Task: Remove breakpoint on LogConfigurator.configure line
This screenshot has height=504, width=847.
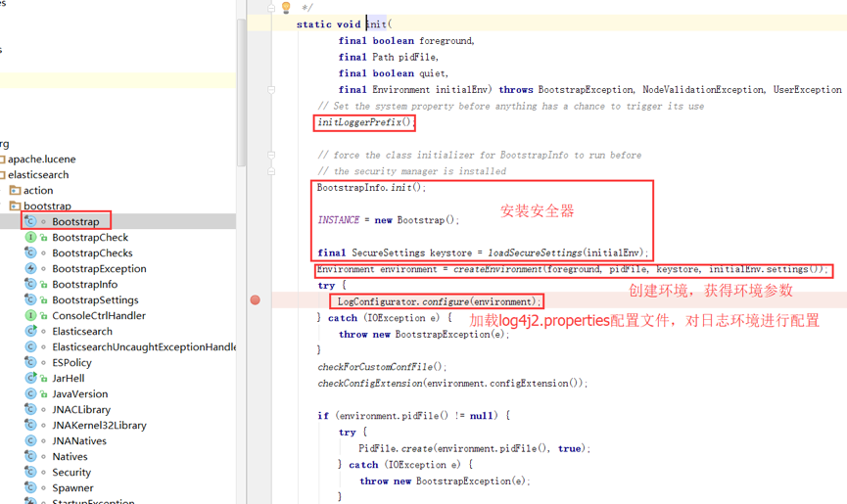Action: tap(256, 300)
